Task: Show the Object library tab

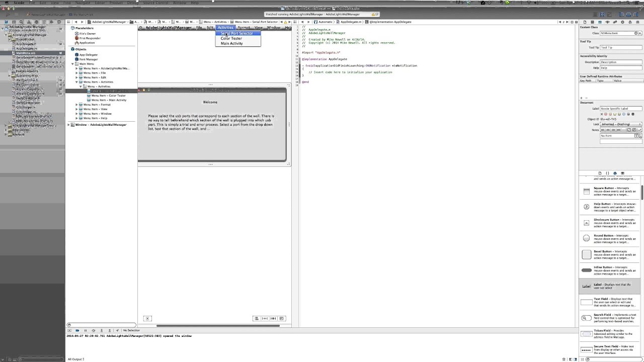Action: pos(615,173)
